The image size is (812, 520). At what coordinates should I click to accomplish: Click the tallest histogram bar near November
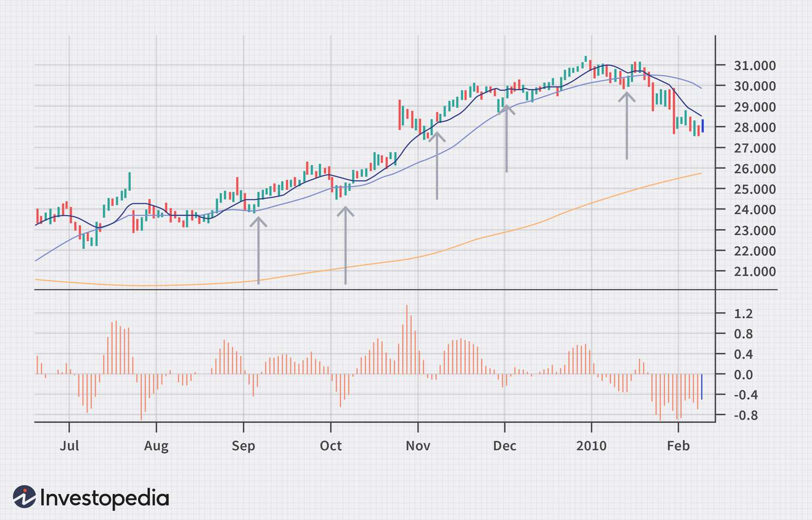click(x=407, y=339)
